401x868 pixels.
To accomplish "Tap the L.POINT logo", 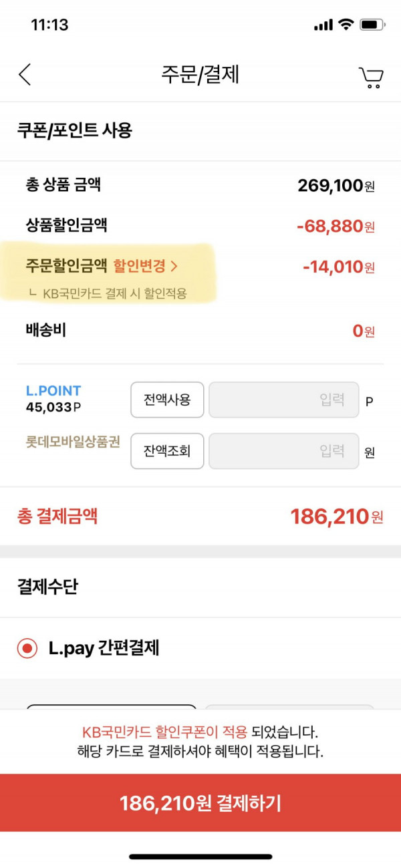I will [x=53, y=391].
